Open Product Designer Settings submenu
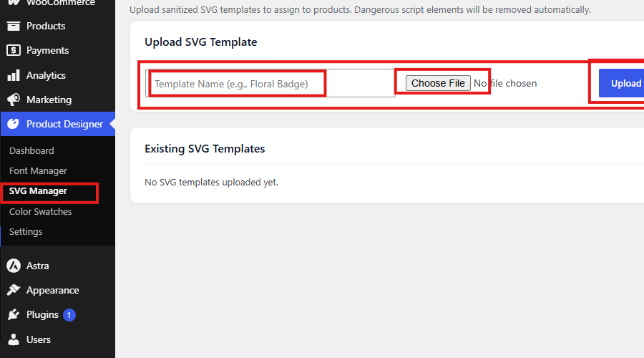 click(26, 231)
